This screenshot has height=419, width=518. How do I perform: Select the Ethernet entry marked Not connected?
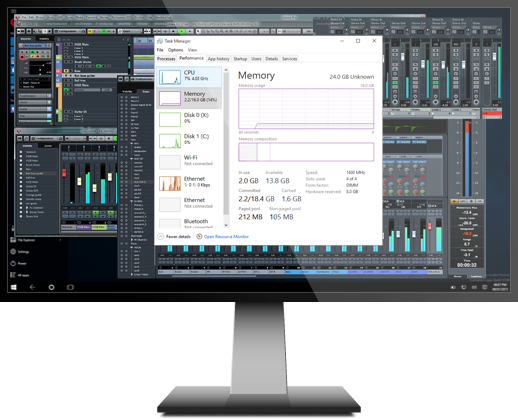[x=189, y=204]
